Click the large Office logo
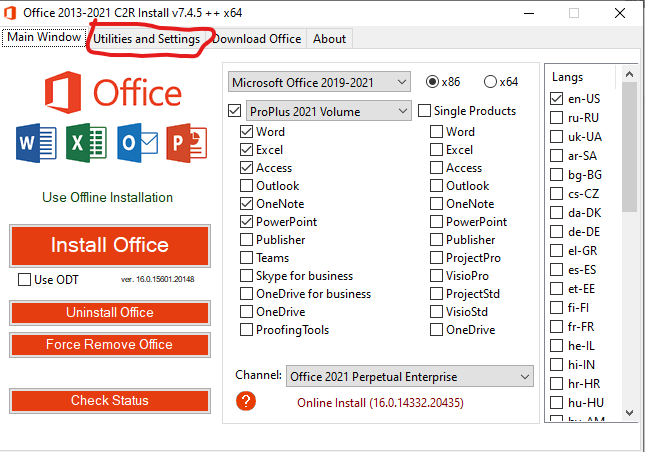This screenshot has height=452, width=645. [x=113, y=93]
